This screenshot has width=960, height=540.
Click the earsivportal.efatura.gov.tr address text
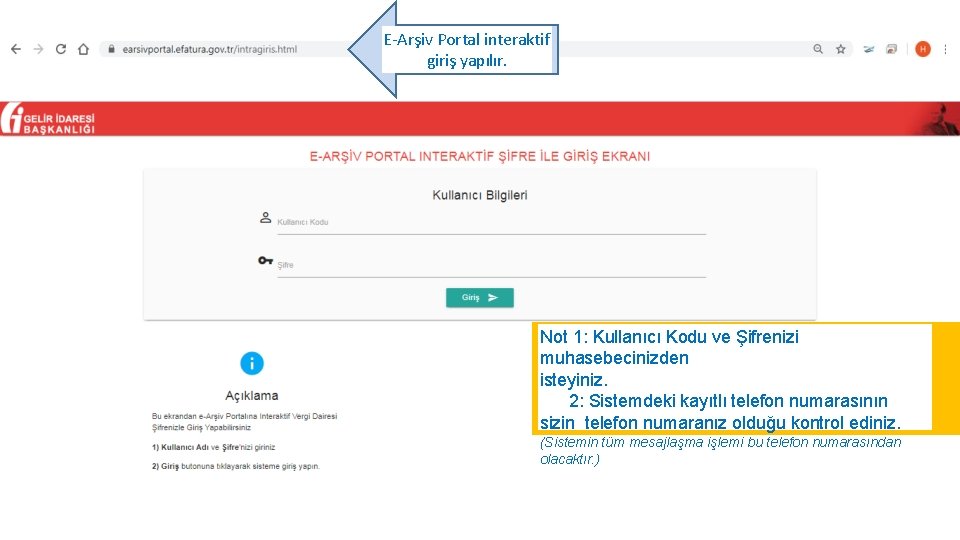coord(209,49)
